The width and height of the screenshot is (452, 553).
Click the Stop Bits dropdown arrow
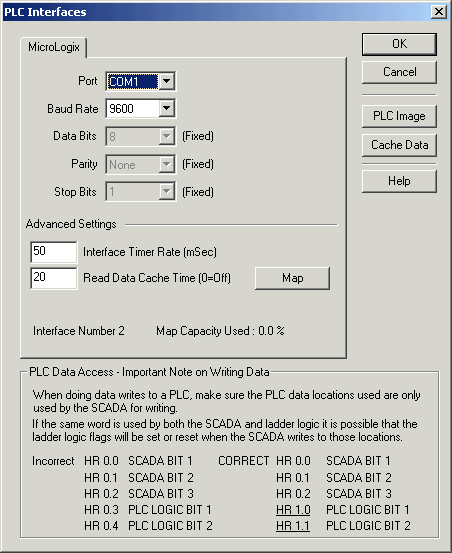coord(166,192)
